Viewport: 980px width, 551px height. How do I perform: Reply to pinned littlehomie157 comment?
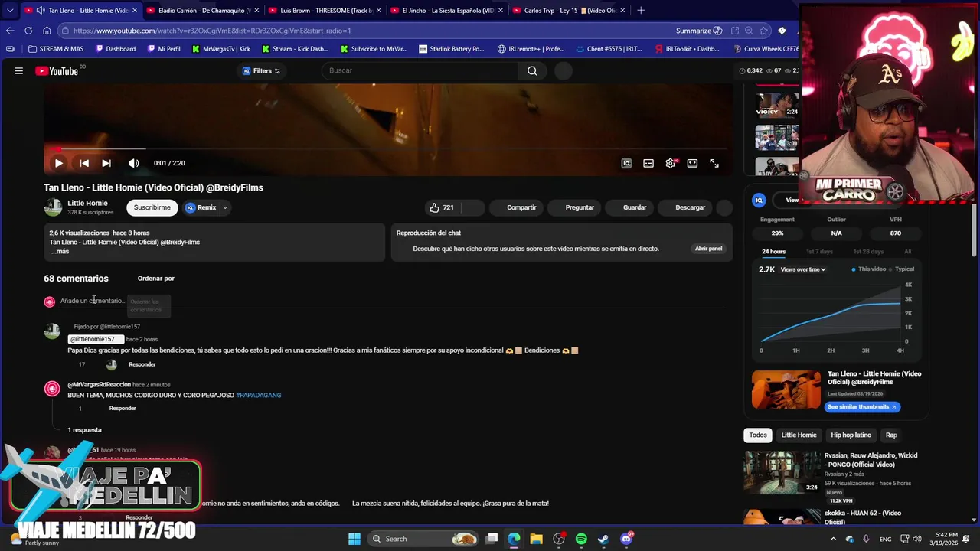(142, 364)
